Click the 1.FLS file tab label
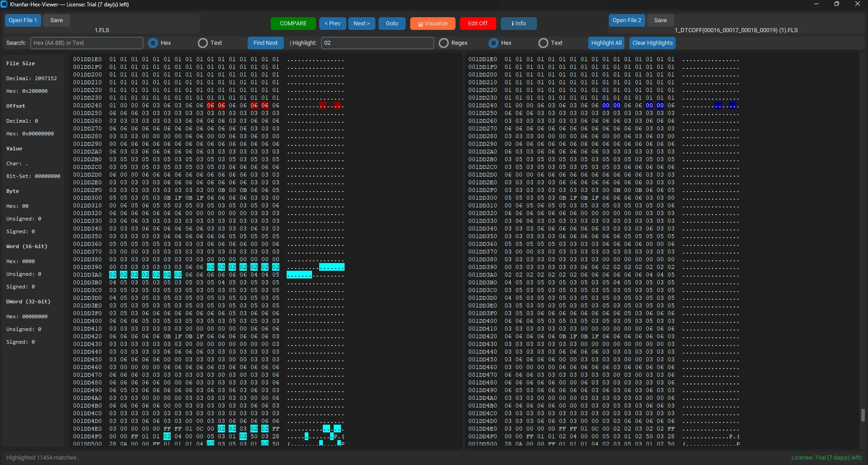Viewport: 868px width, 465px height. pyautogui.click(x=101, y=30)
